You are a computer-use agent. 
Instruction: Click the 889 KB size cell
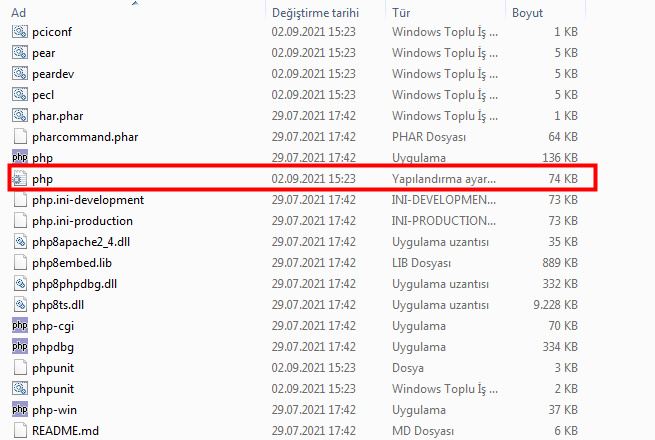pyautogui.click(x=560, y=263)
